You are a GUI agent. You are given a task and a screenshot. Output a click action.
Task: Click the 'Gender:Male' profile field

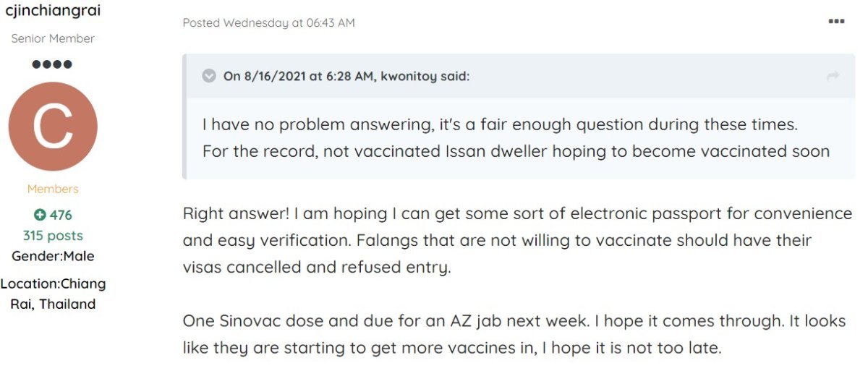[53, 256]
